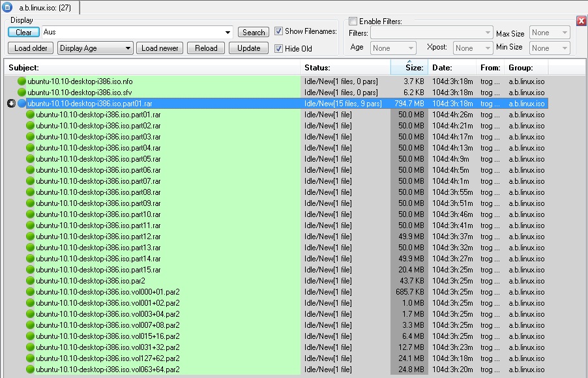Select the ubuntu-10.10-desktop-i386.iso.sfv subject text
The height and width of the screenshot is (378, 588).
pos(80,93)
